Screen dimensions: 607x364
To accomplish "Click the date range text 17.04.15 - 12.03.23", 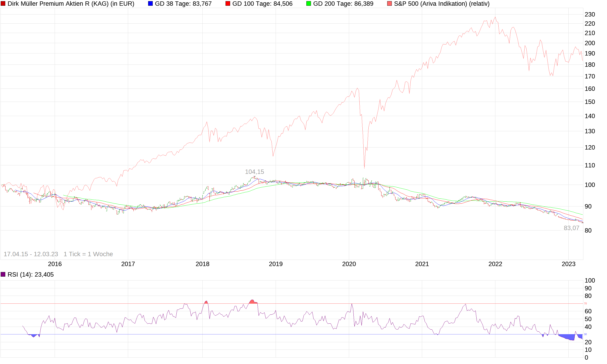I will 31,254.
